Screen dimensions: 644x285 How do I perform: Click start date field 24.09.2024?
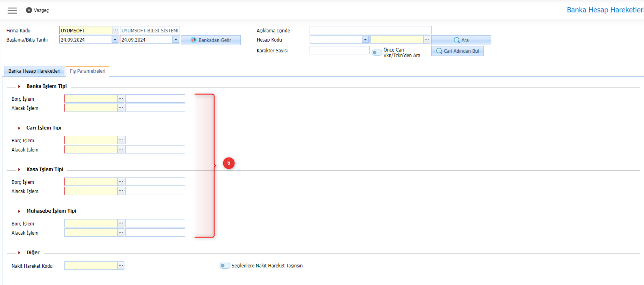85,40
